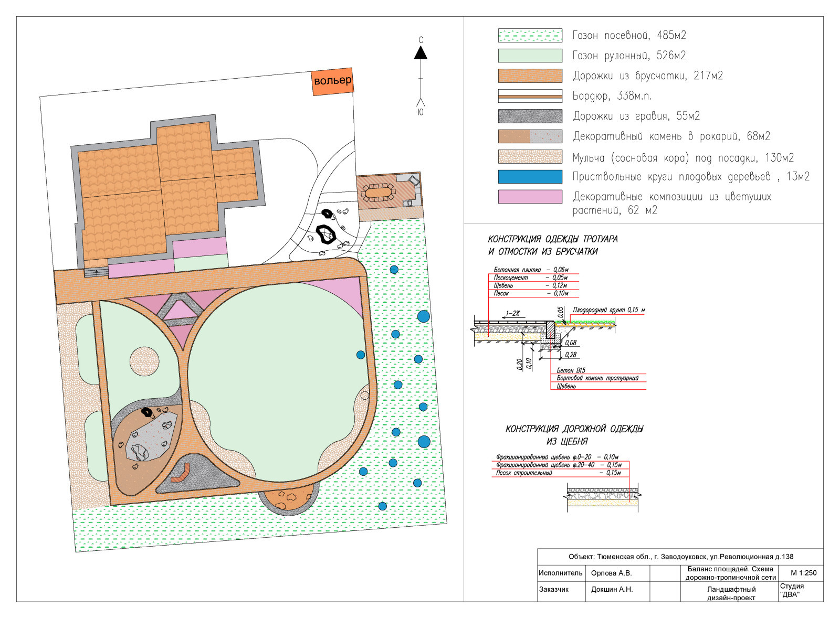Select the label 'Пескоцемент – 0,05м'
This screenshot has width=840, height=618.
(x=531, y=278)
